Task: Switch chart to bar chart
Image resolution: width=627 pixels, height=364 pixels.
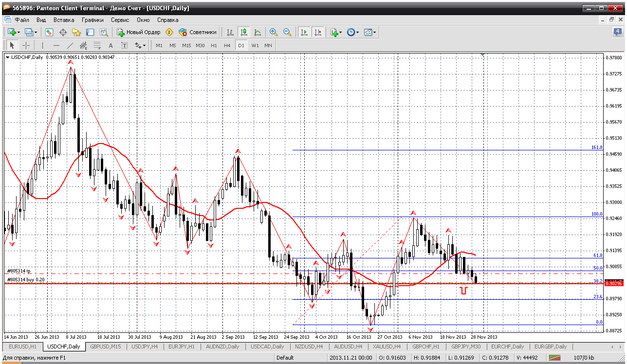Action: coord(230,32)
